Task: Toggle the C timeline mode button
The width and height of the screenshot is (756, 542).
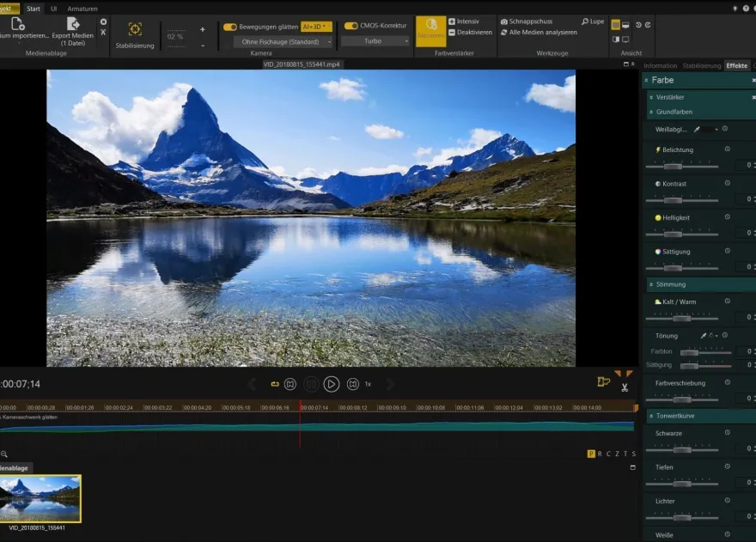Action: click(608, 454)
